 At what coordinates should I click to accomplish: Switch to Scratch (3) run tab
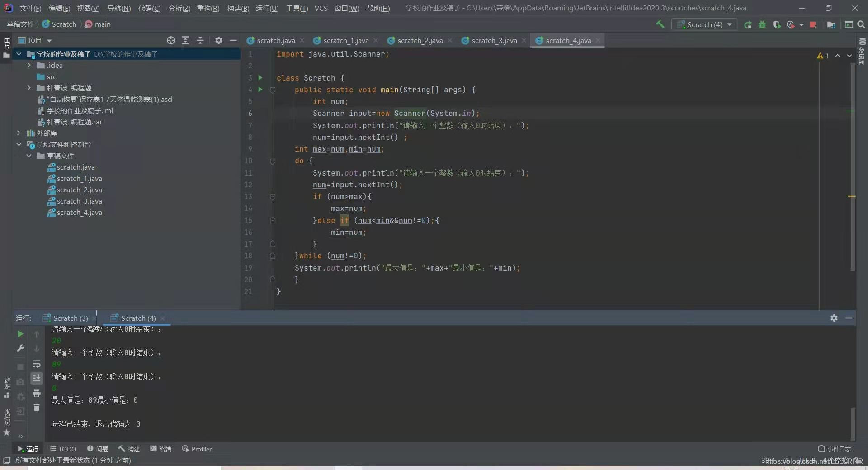coord(66,318)
